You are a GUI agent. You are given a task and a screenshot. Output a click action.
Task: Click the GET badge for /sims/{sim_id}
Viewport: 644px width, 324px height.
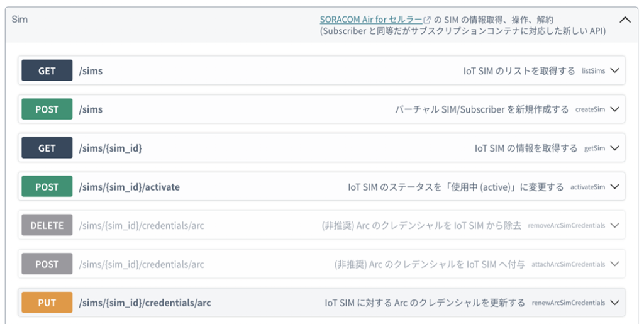coord(47,148)
